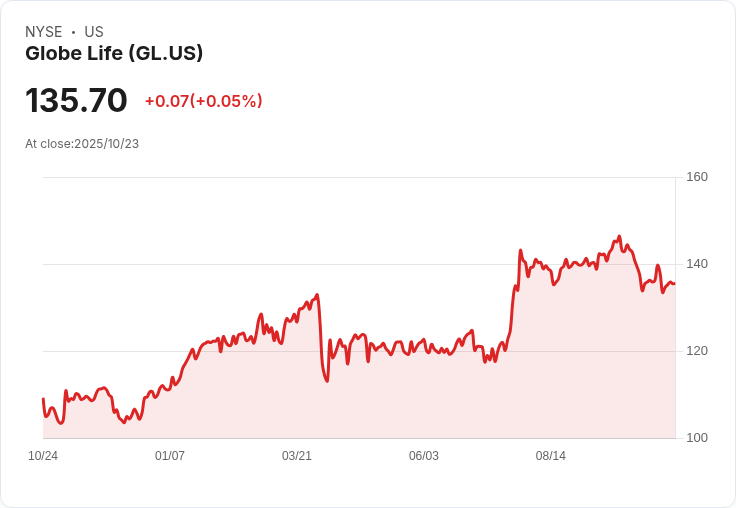Click the 135.70 closing price value
Viewport: 736px width, 508px height.
tap(76, 101)
